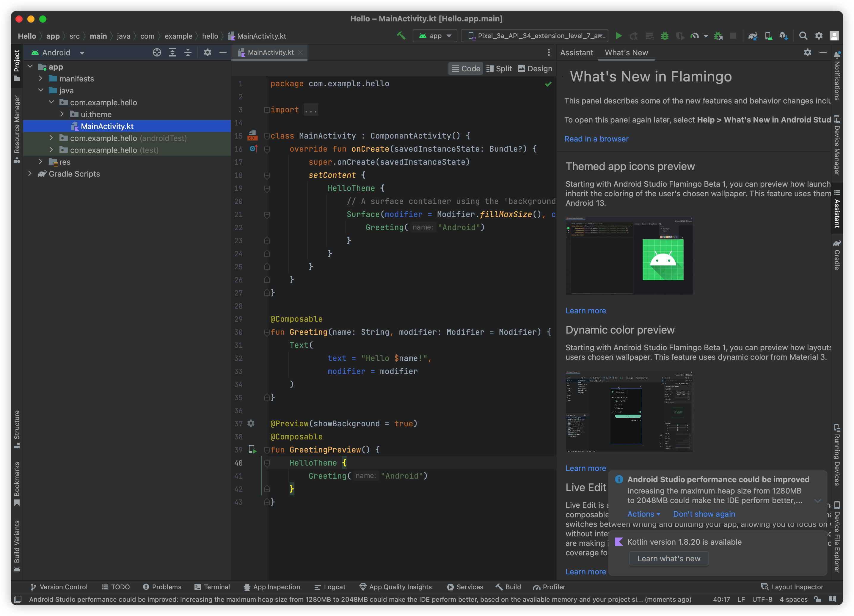Click Preview settings gear in line 37 gutter

[x=251, y=423]
